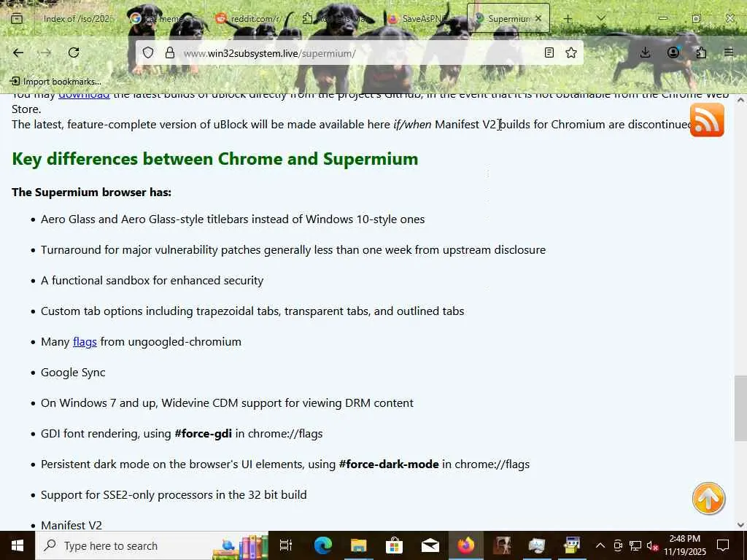The image size is (747, 560).
Task: Switch to the cat memes Google tab
Action: pos(164,18)
